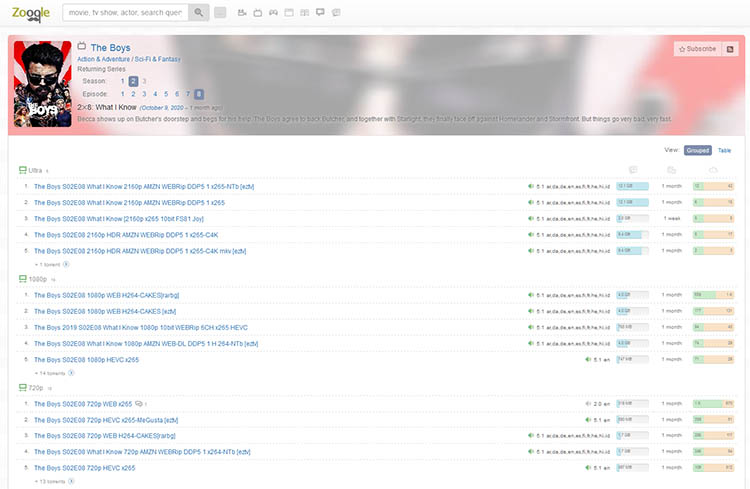Click the comments column header icon
This screenshot has height=489, width=750.
click(x=633, y=170)
